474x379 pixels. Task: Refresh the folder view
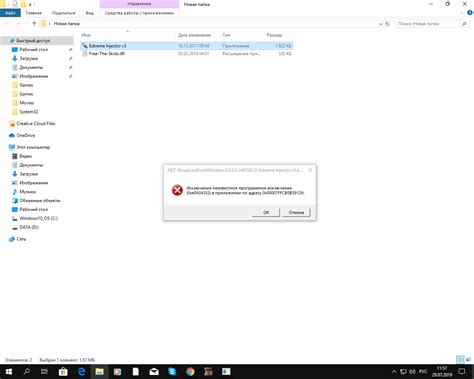point(387,24)
